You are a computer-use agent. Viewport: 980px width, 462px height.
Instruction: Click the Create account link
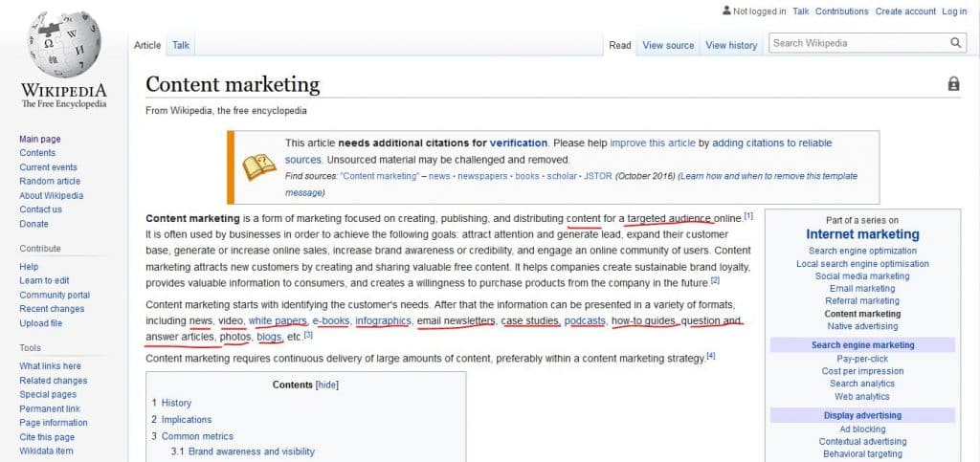905,11
